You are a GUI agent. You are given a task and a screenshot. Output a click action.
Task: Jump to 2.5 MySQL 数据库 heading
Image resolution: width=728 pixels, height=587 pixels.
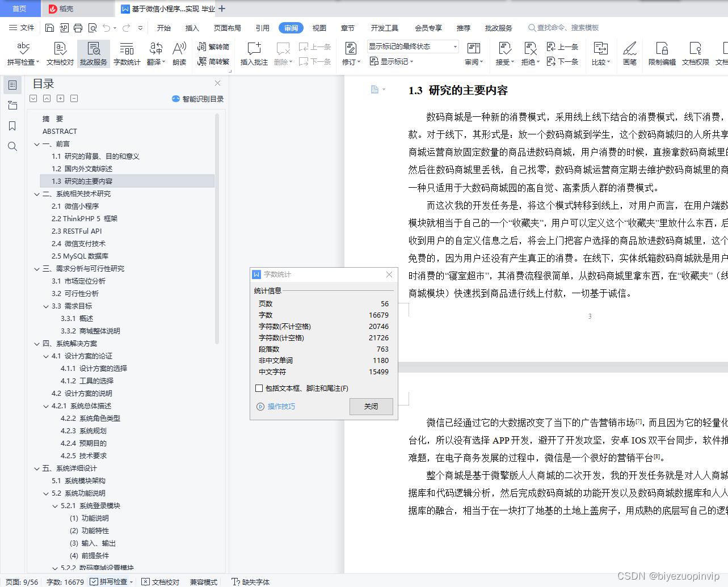(x=80, y=256)
